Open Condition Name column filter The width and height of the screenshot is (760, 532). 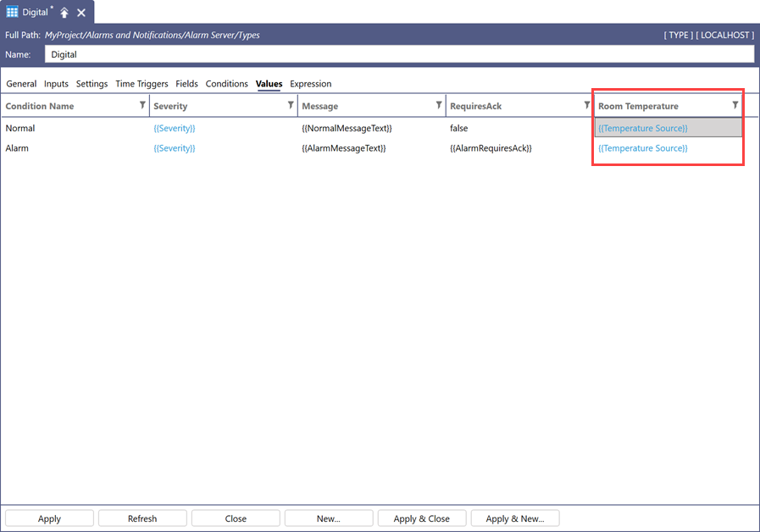142,105
